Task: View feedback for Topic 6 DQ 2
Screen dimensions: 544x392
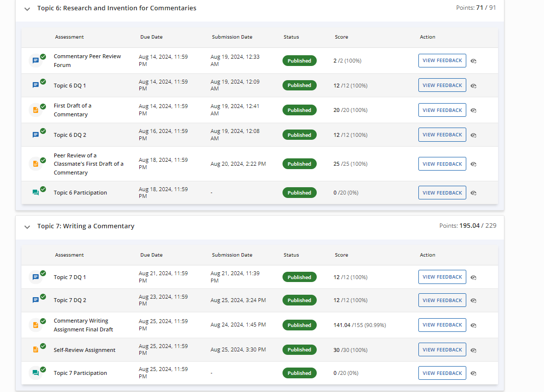Action: coord(442,134)
